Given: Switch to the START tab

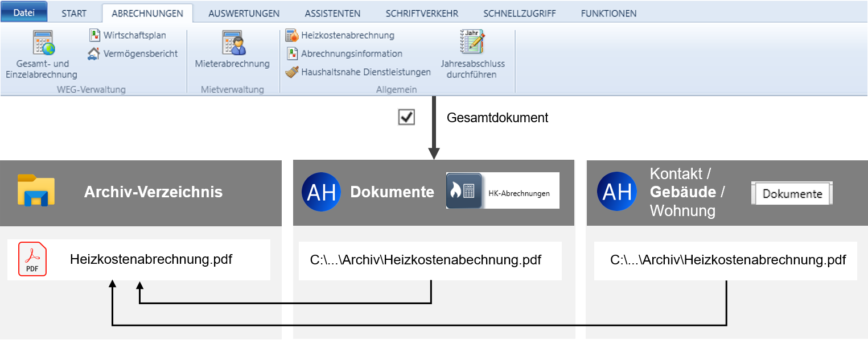Looking at the screenshot, I should pos(74,13).
